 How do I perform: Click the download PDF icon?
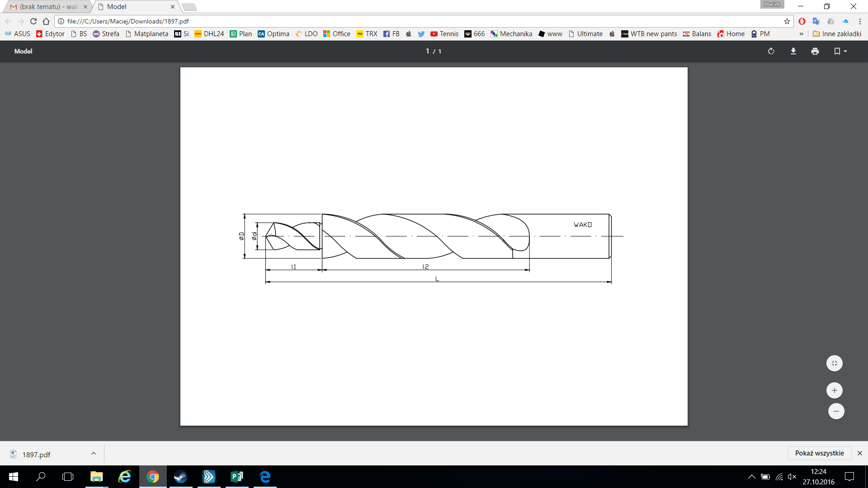[x=793, y=51]
